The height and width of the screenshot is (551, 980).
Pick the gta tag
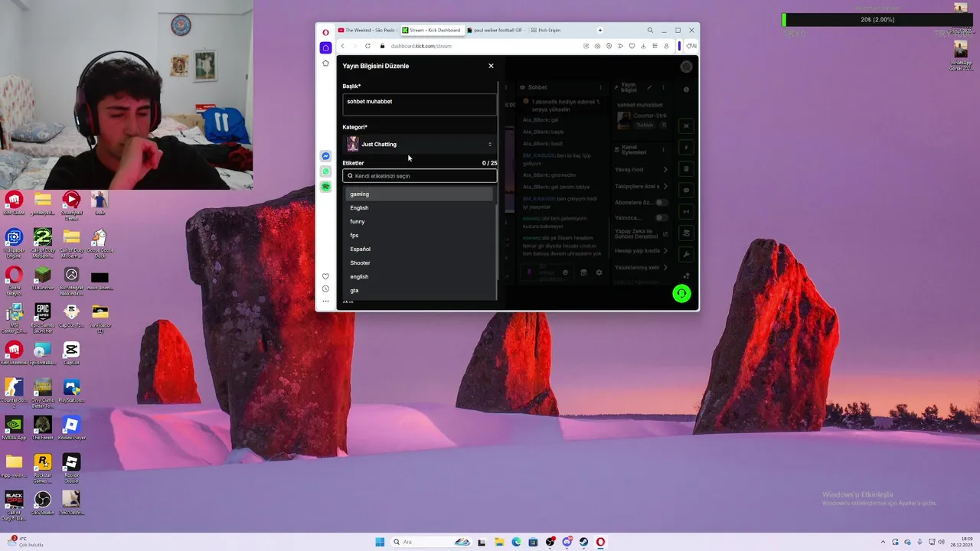418,291
